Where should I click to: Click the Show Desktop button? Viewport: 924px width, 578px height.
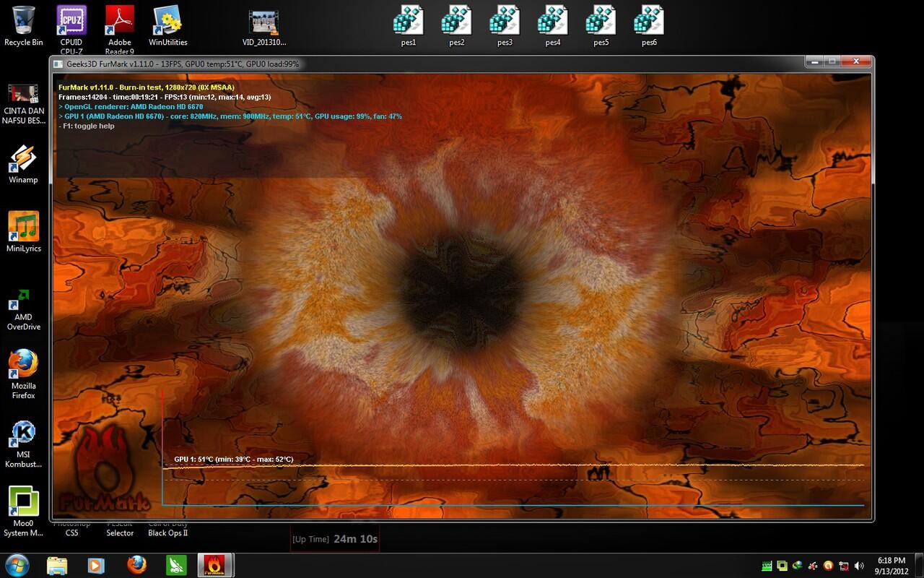tap(918, 565)
